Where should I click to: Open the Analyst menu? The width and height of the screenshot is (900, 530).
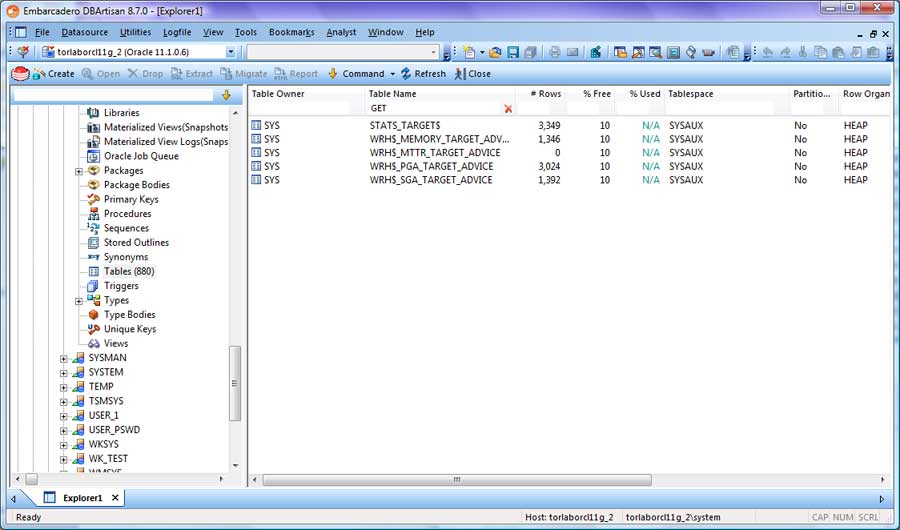[341, 32]
